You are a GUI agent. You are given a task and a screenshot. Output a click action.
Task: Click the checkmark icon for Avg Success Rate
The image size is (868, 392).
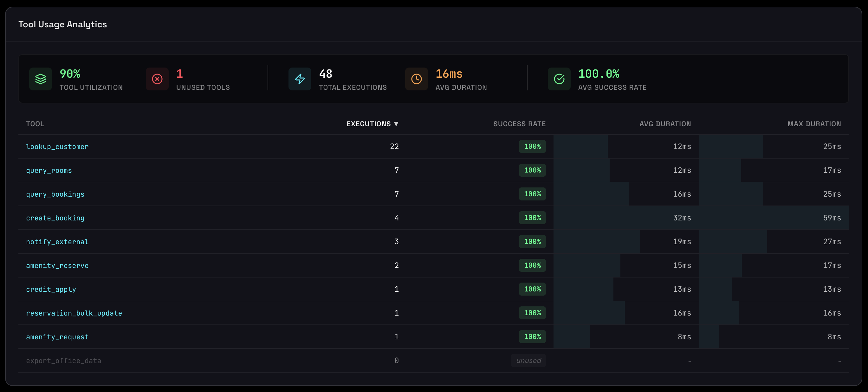(559, 79)
